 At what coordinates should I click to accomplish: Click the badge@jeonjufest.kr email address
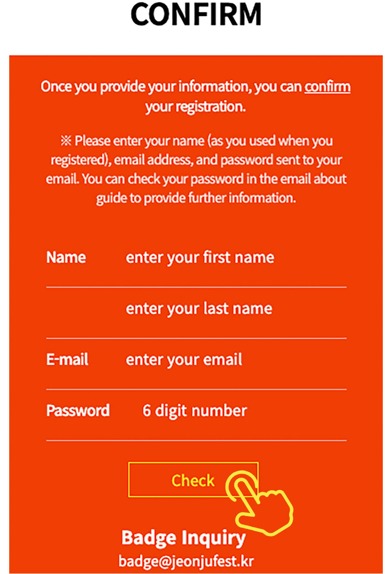[x=186, y=561]
